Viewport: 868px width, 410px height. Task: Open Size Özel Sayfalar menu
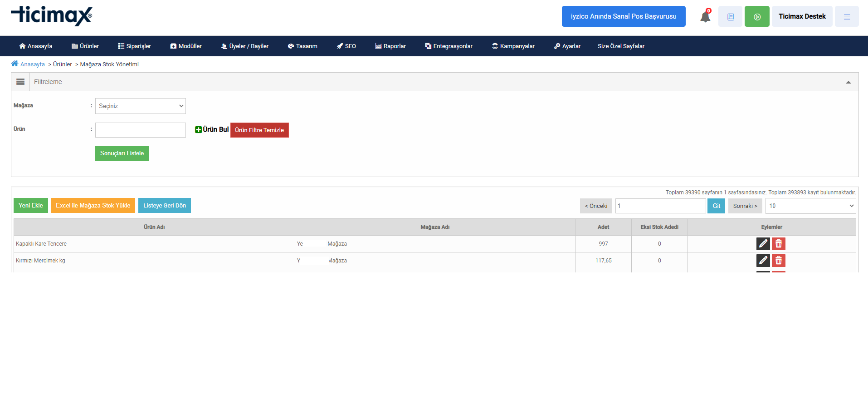621,46
